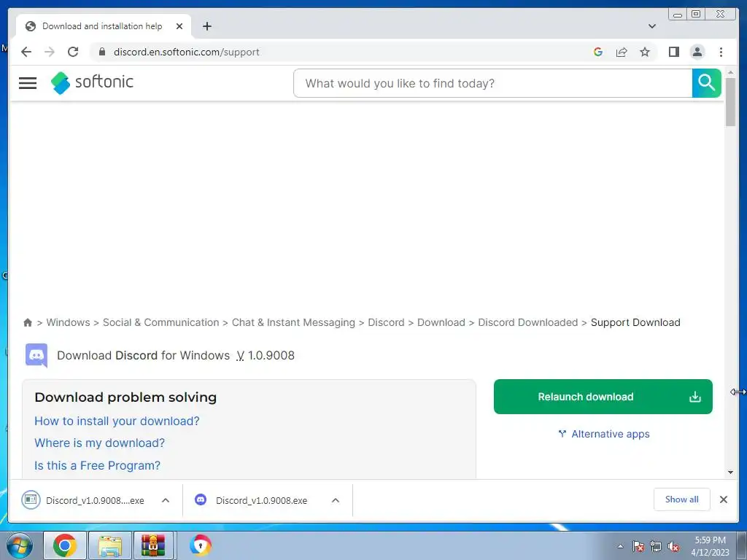Open a new tab with plus icon
747x560 pixels.
(206, 26)
